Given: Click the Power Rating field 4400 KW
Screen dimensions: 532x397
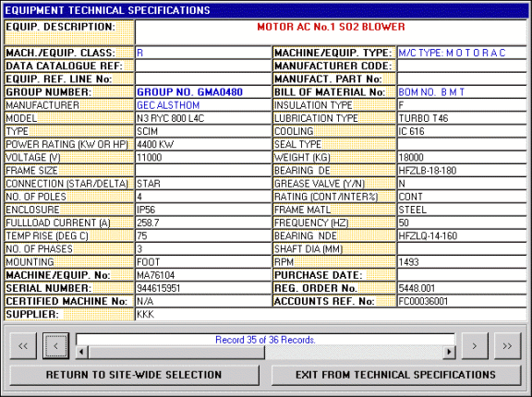Looking at the screenshot, I should tap(203, 144).
